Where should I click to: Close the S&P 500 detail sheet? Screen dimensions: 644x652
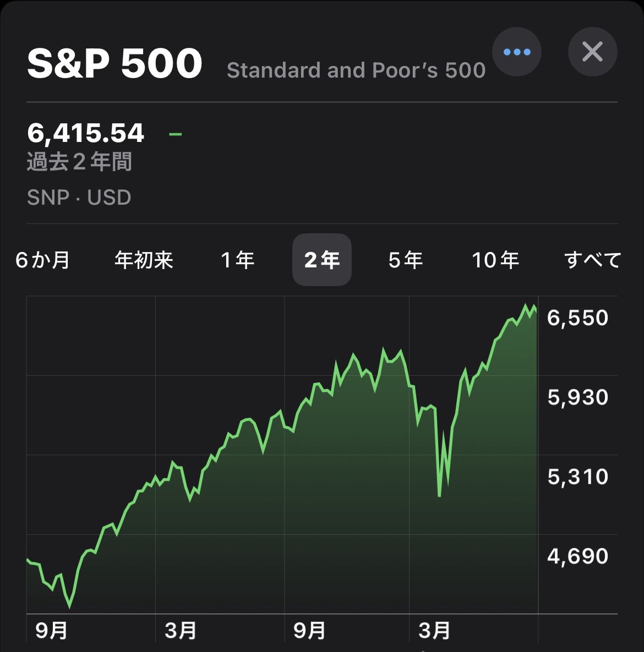coord(592,52)
